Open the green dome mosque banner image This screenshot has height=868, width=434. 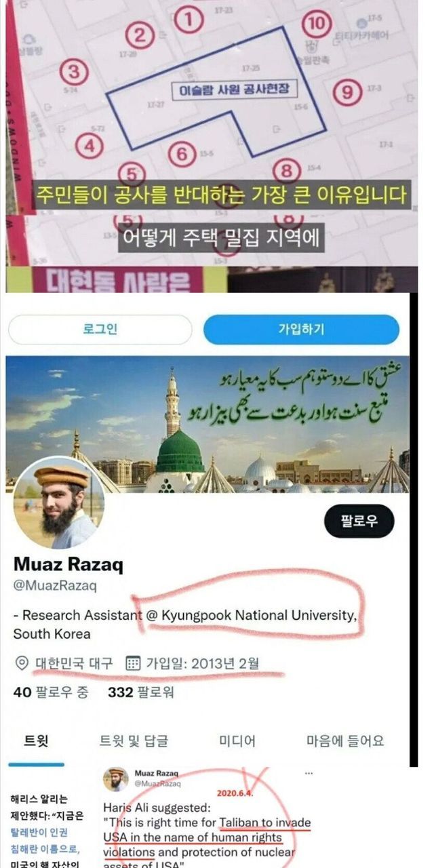tap(208, 425)
